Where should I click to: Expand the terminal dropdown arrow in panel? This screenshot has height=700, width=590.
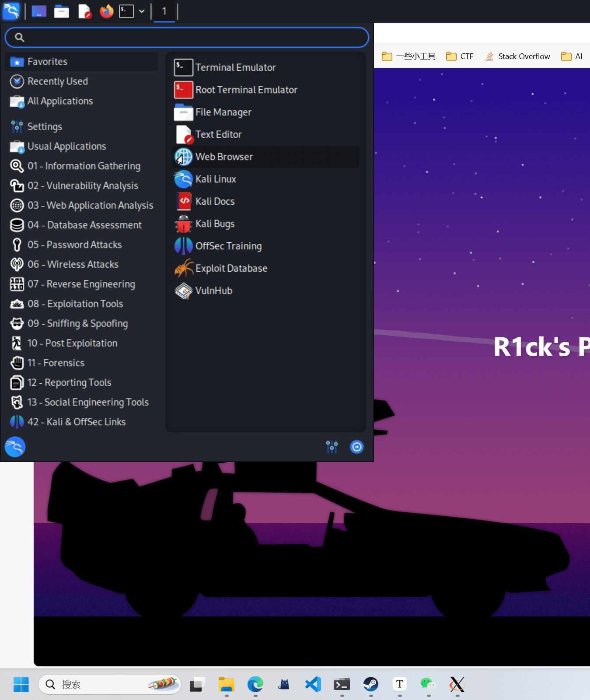tap(142, 11)
